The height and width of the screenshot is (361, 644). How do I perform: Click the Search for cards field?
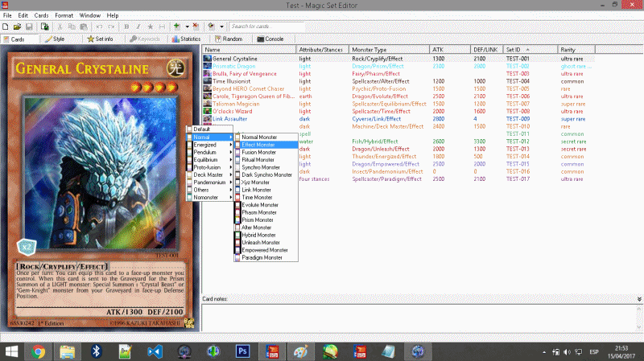tap(267, 27)
